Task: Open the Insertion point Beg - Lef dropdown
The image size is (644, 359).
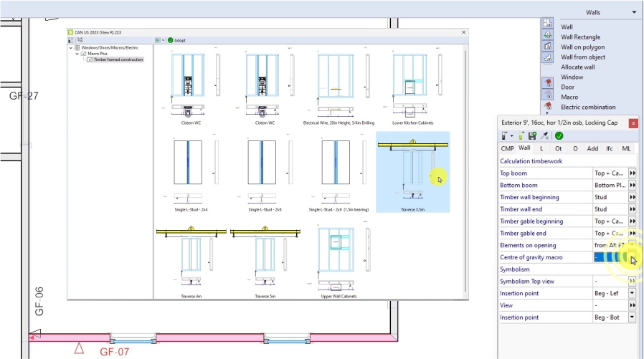Action: pyautogui.click(x=633, y=293)
